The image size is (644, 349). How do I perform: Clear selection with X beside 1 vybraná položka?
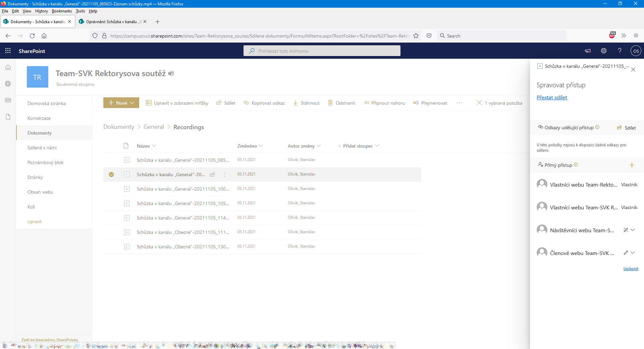point(479,103)
